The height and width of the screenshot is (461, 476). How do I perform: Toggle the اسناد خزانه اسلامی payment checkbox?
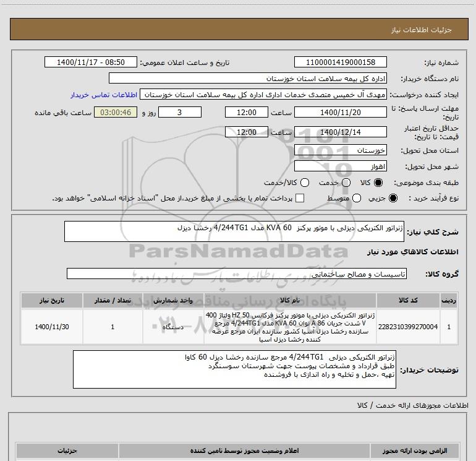tap(300, 198)
